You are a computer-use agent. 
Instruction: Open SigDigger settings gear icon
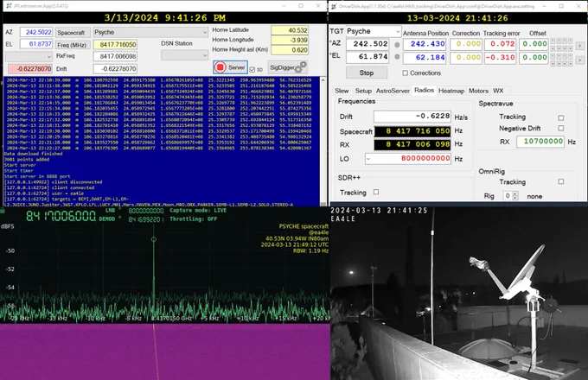[301, 66]
